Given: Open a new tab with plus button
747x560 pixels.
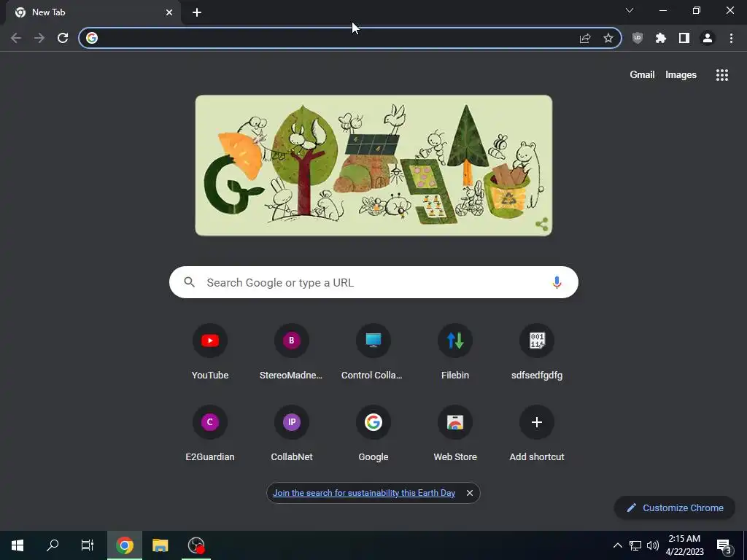Looking at the screenshot, I should [197, 12].
